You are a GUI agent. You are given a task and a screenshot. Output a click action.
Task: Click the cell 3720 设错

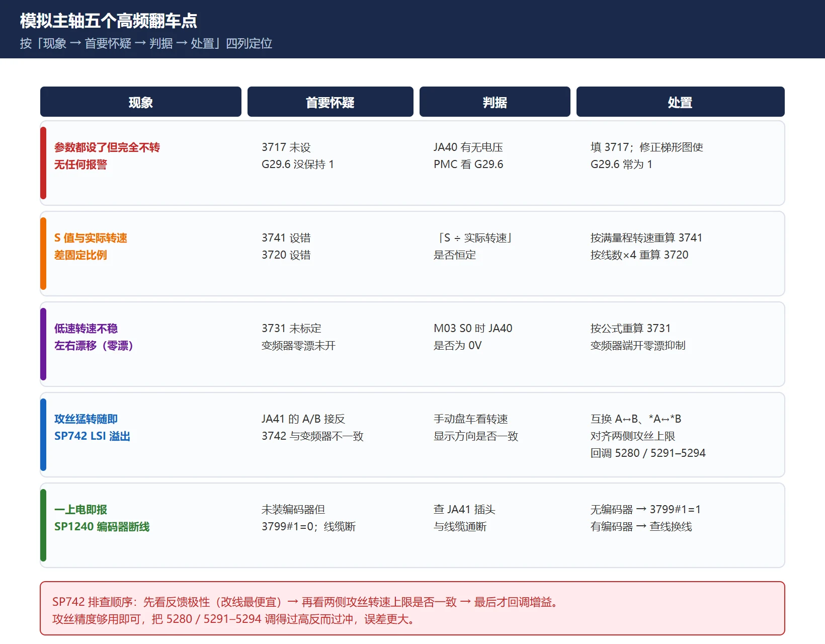coord(286,255)
